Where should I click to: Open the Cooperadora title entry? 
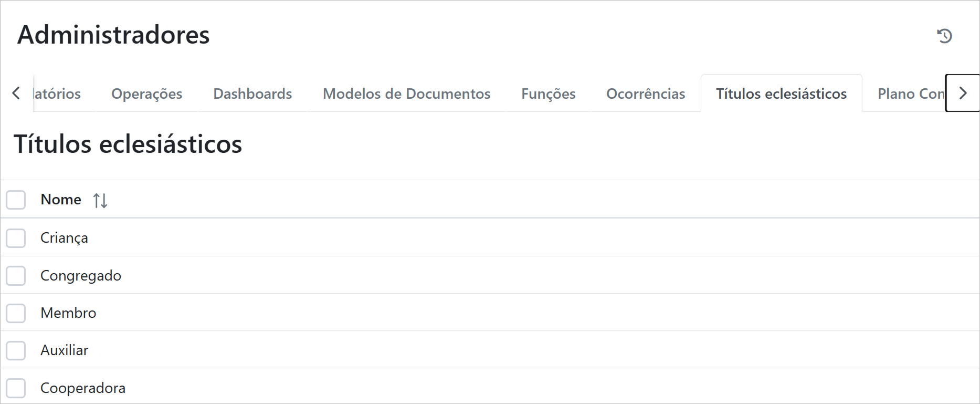pos(83,388)
